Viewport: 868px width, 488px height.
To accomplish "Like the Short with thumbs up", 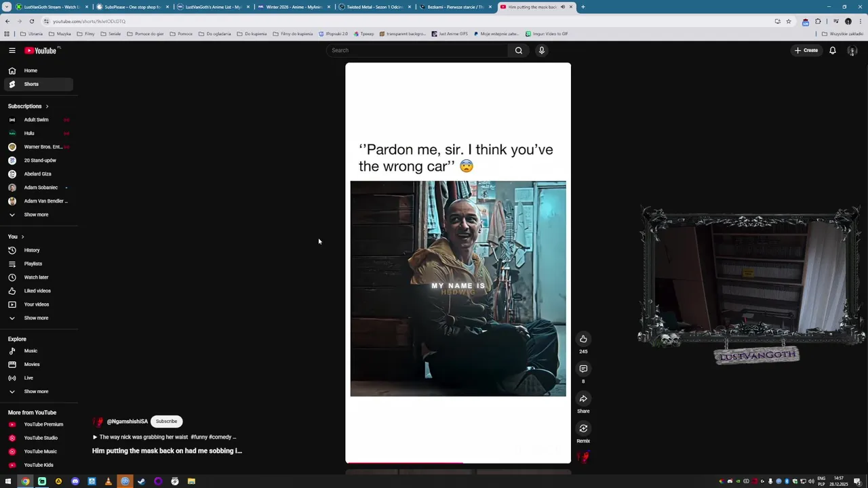I will pyautogui.click(x=583, y=339).
